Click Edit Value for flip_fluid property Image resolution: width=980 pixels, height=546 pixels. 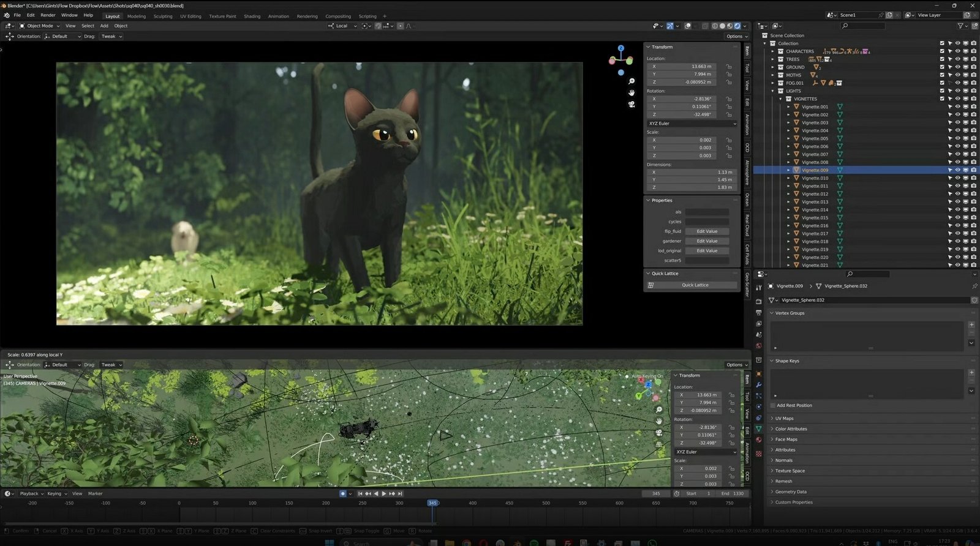click(x=706, y=231)
